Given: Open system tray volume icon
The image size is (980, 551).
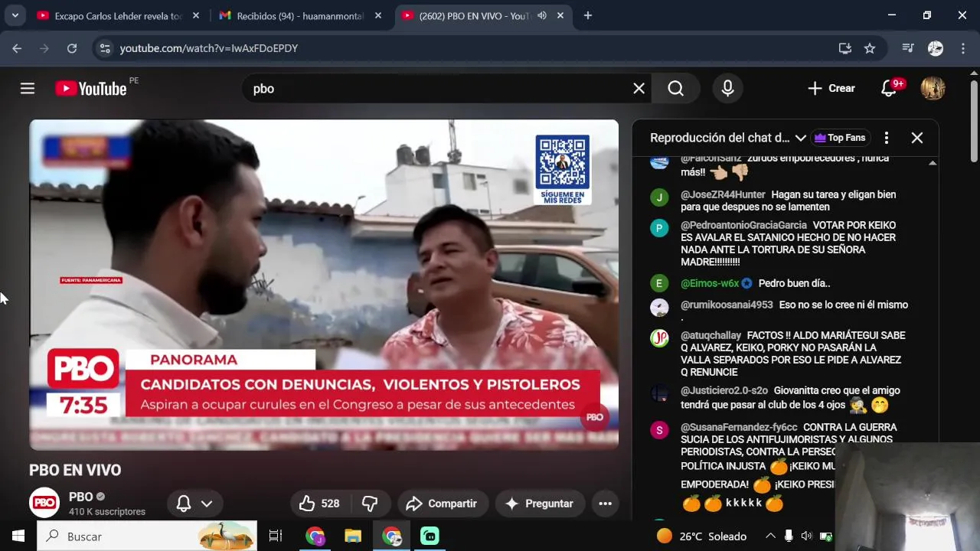Looking at the screenshot, I should click(x=806, y=536).
